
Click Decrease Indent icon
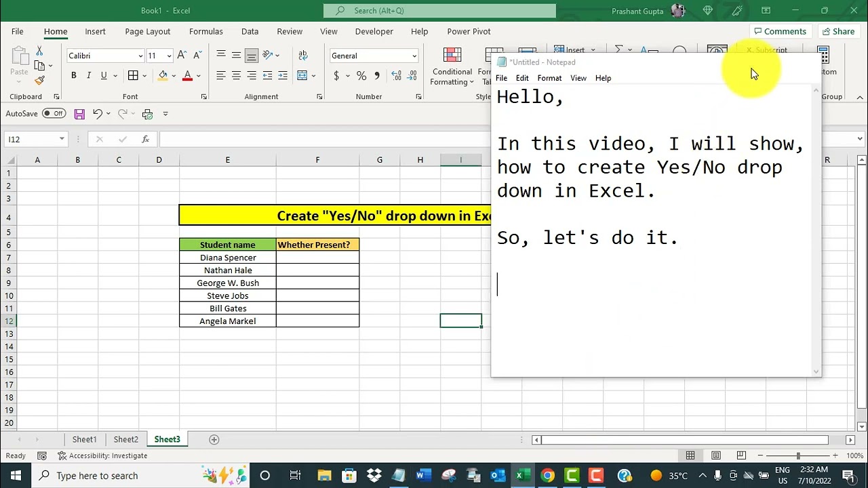(267, 75)
